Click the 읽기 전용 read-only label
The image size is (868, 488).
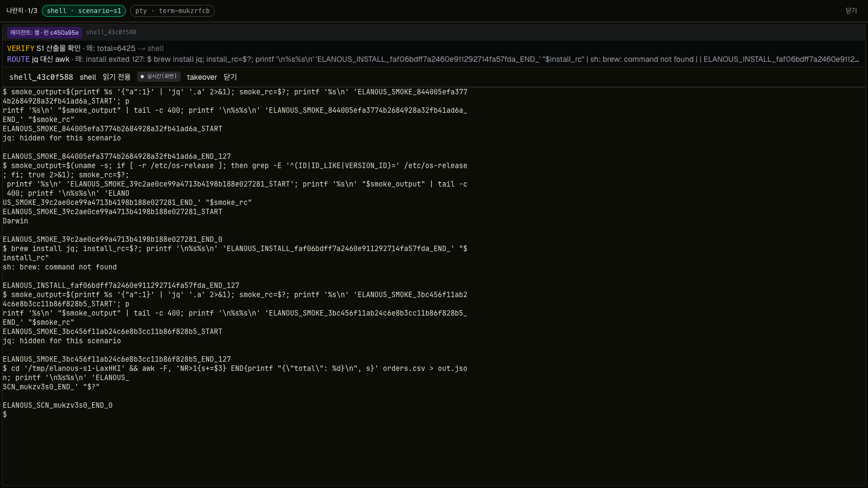click(117, 77)
